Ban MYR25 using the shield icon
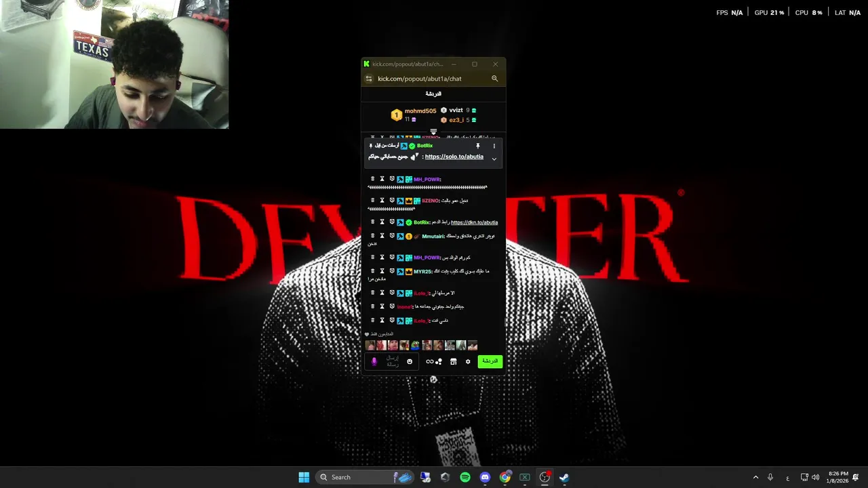 pos(392,271)
